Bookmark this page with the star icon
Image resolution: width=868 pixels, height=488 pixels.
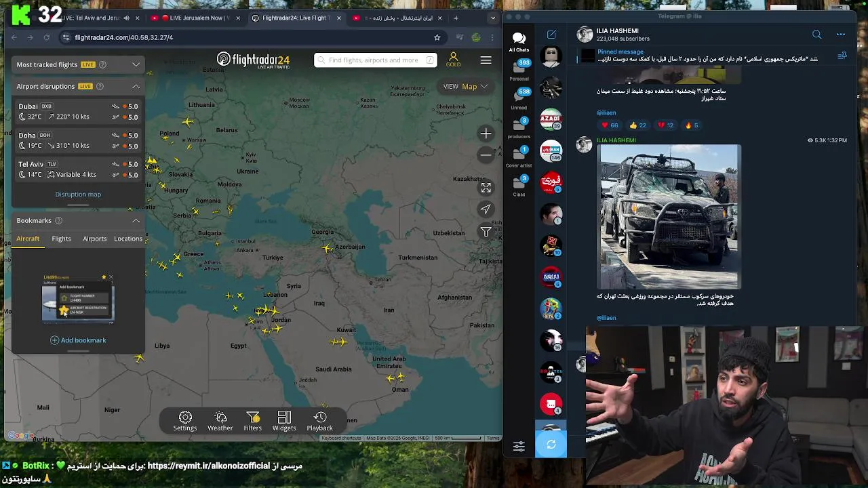(437, 37)
